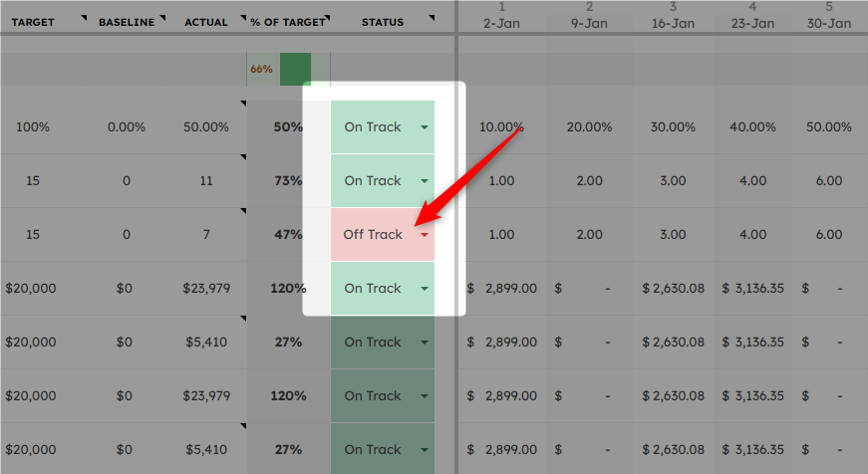Select the 50.00% actual cell

(206, 127)
